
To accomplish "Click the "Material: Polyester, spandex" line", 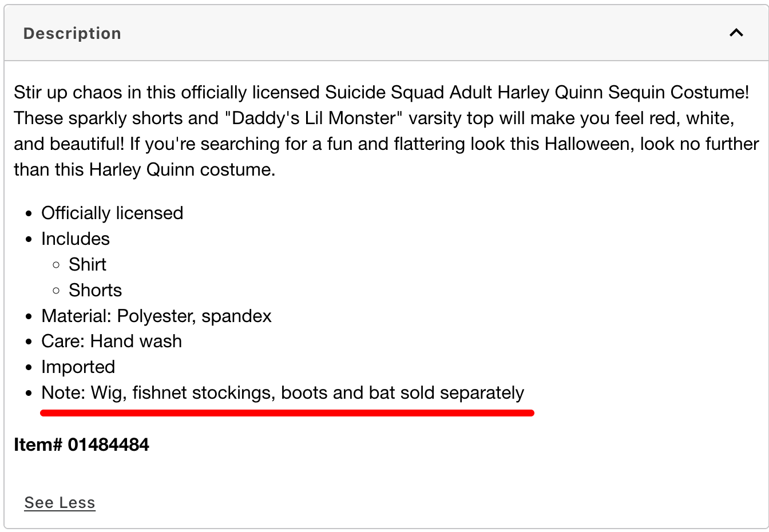I will point(156,316).
